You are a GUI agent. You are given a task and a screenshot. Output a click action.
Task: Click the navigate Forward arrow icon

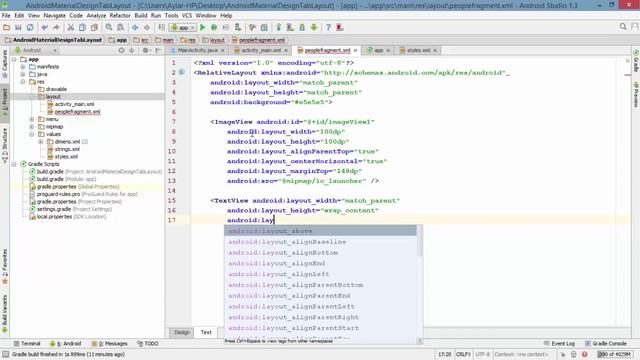147,27
